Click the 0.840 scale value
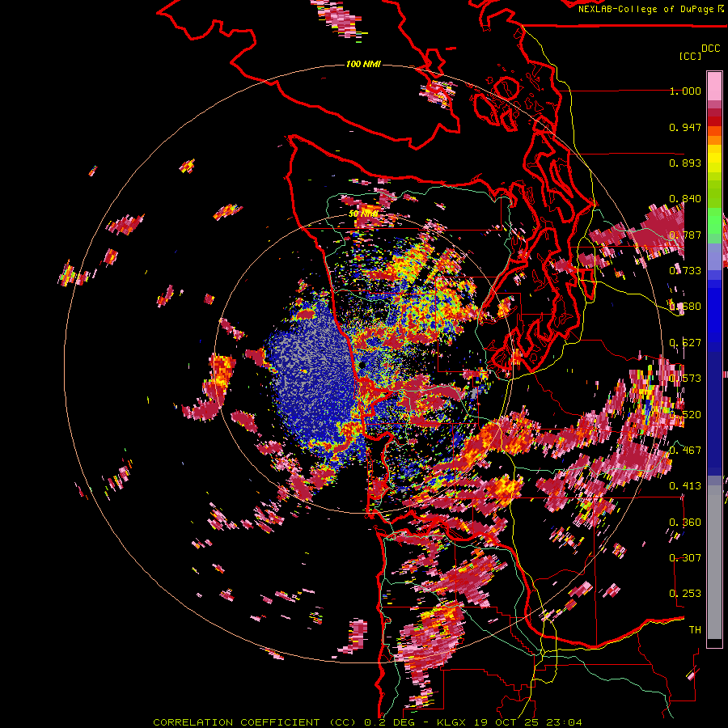 [685, 199]
